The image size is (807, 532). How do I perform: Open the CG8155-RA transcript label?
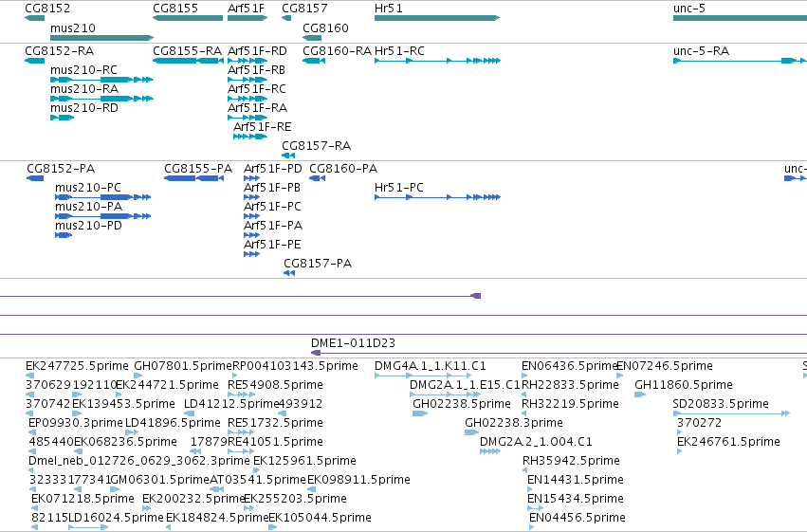click(x=187, y=51)
